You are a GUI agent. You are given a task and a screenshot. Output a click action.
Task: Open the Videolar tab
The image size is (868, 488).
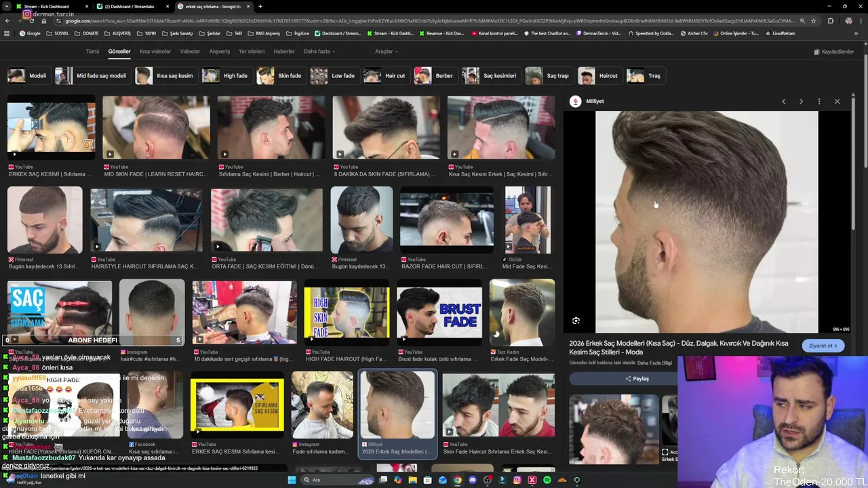(190, 52)
